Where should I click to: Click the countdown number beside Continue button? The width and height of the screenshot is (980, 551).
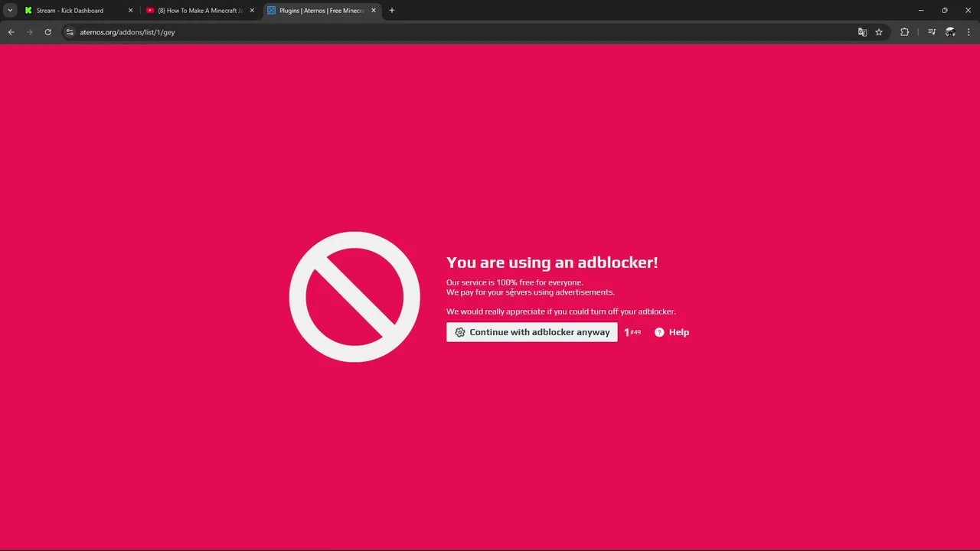[632, 332]
